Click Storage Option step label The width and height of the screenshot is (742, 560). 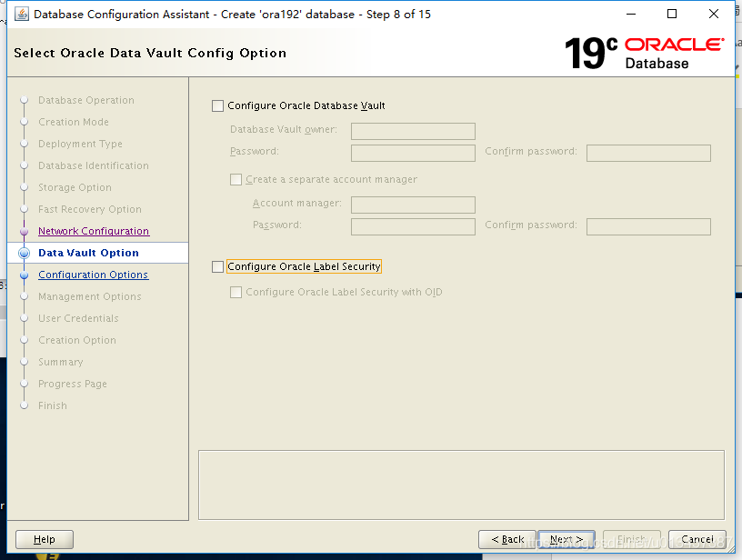point(75,187)
